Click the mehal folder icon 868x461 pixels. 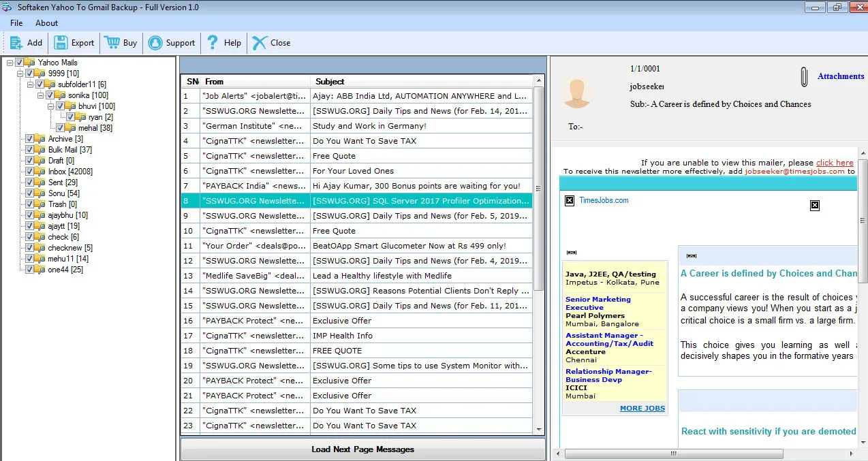tap(71, 128)
